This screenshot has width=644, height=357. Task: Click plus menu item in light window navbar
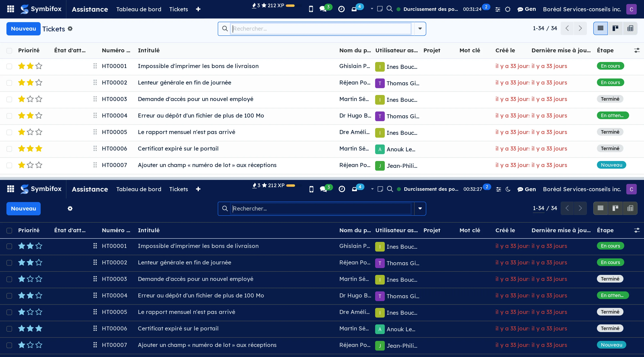[198, 9]
